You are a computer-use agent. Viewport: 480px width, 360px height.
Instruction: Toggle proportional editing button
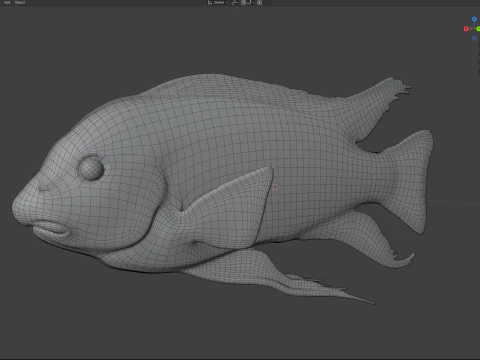tap(259, 2)
